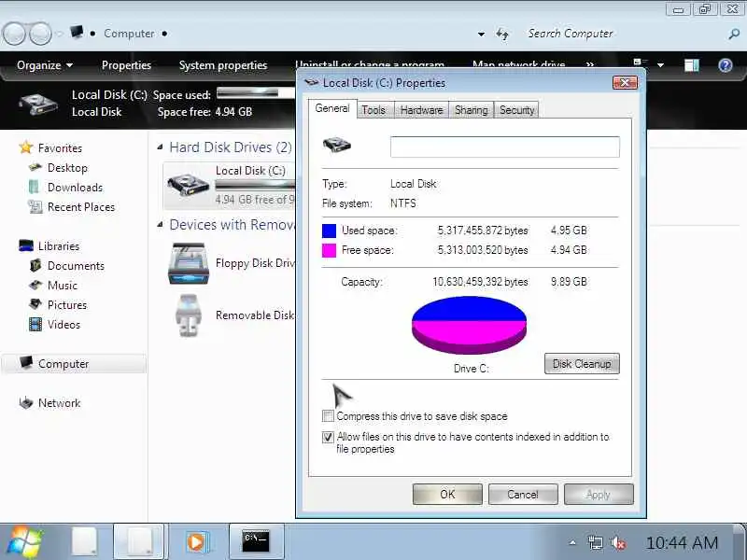Click the Recent Places icon

tap(35, 206)
